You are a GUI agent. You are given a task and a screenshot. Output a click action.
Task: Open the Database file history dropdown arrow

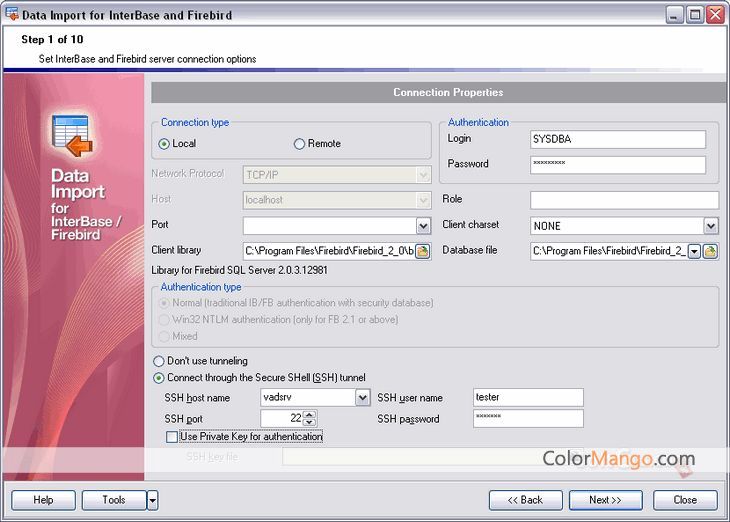pos(694,251)
